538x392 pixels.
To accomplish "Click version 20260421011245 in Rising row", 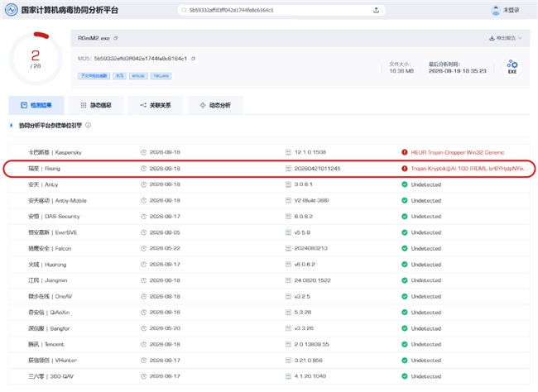I will pyautogui.click(x=317, y=169).
